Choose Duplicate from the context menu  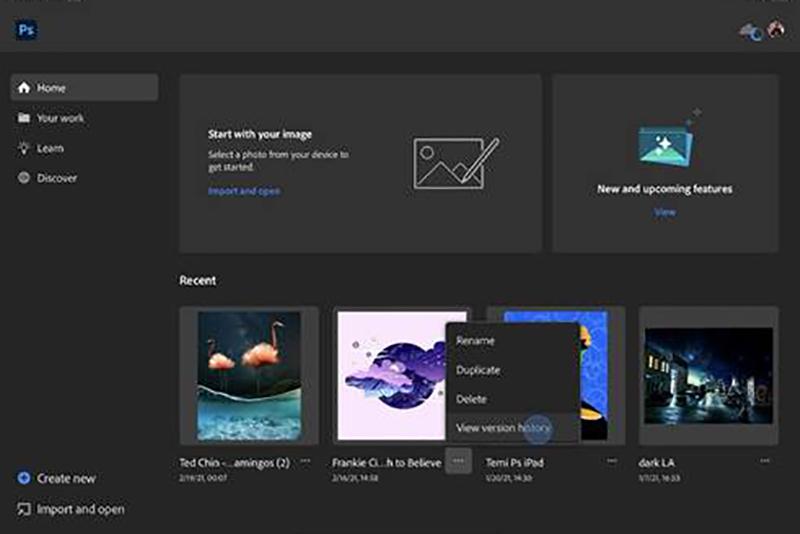478,370
